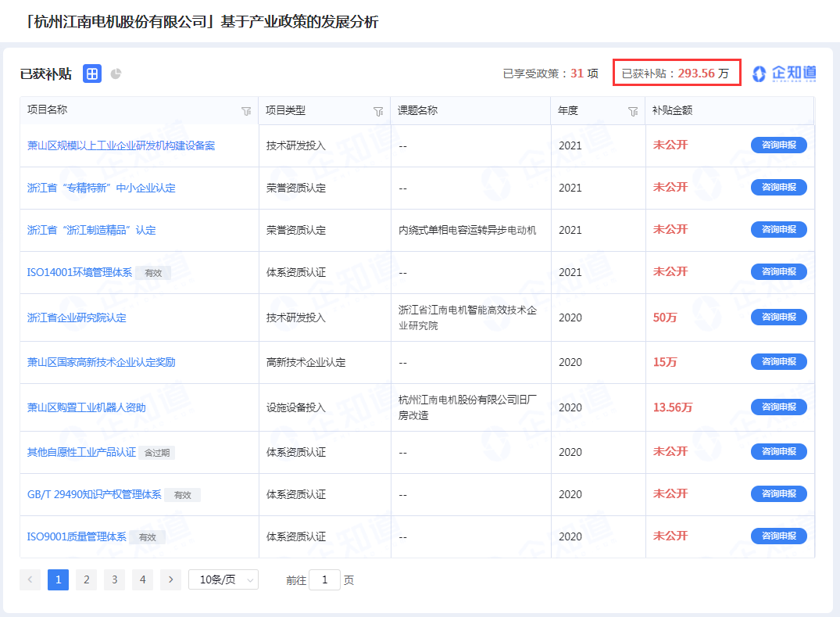Viewport: 840px width, 617px height.
Task: Click 咨询申报 for 专精特新中小企业认定
Action: click(779, 187)
